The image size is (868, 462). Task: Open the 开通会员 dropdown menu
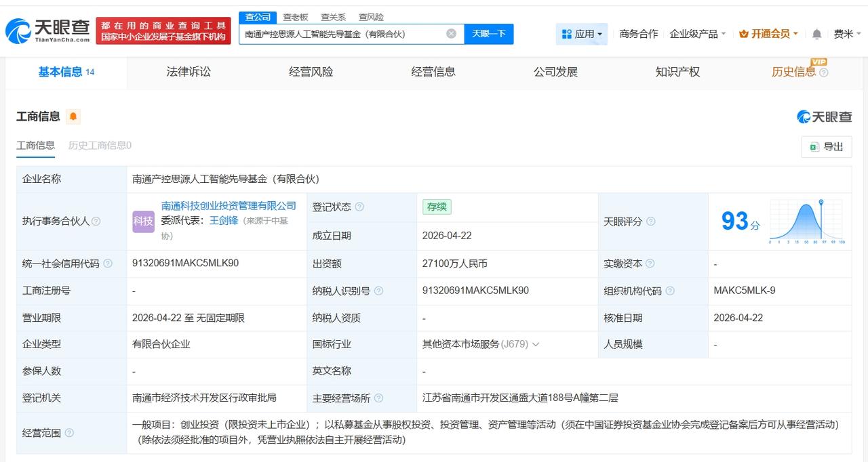768,33
